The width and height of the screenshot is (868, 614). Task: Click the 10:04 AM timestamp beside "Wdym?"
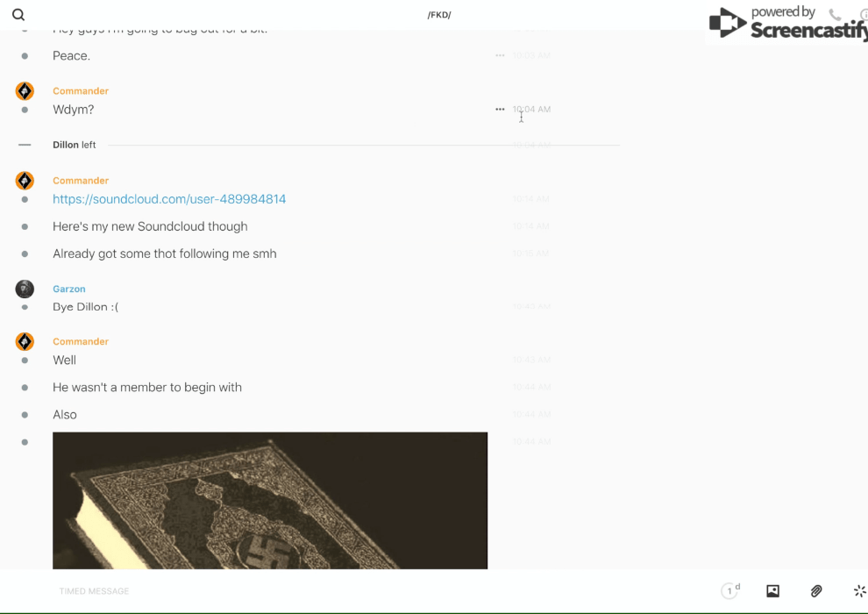point(532,110)
